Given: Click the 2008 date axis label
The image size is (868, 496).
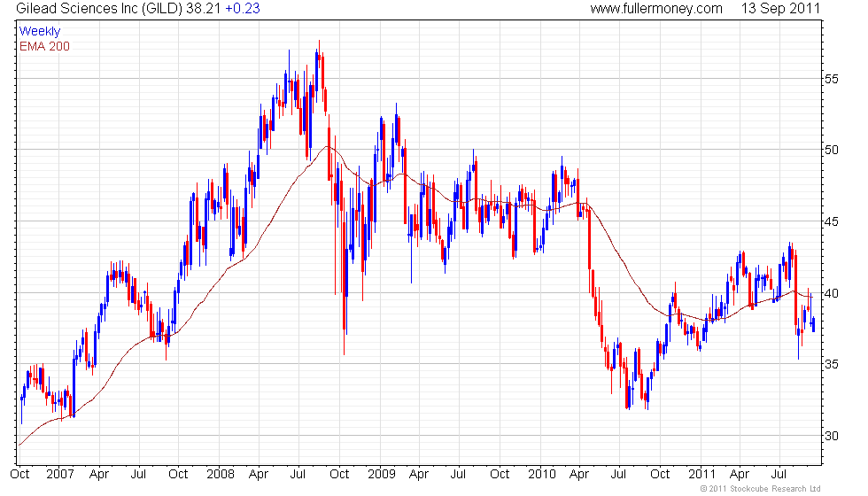Looking at the screenshot, I should 220,475.
